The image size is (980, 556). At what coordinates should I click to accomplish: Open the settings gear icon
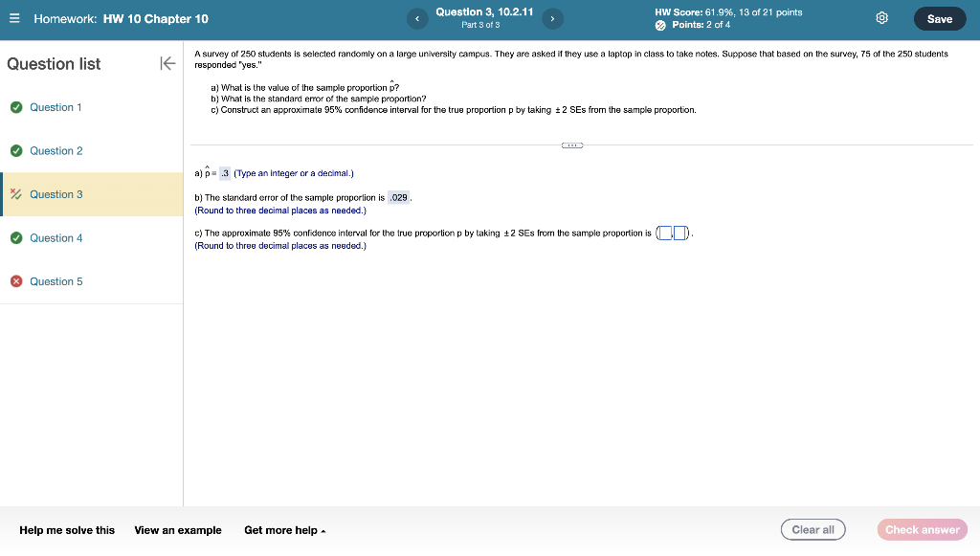[x=881, y=18]
